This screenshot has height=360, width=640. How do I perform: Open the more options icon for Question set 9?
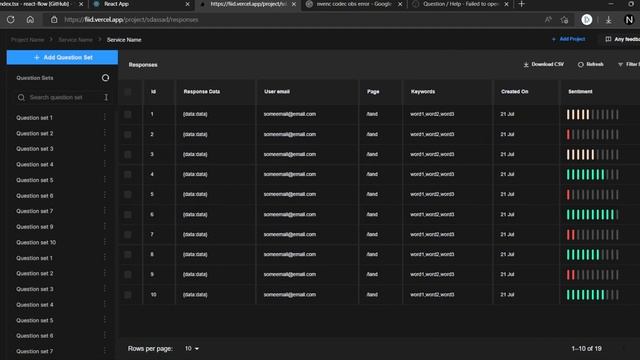(x=105, y=227)
